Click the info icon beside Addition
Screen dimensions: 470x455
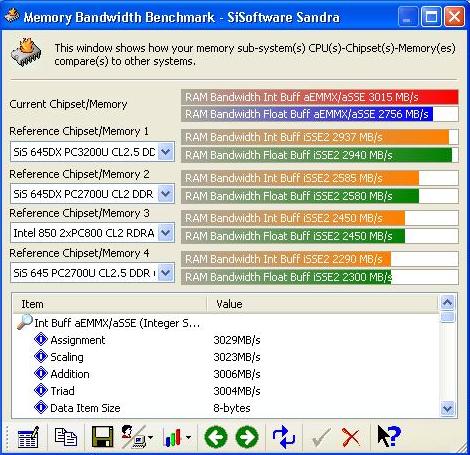41,373
